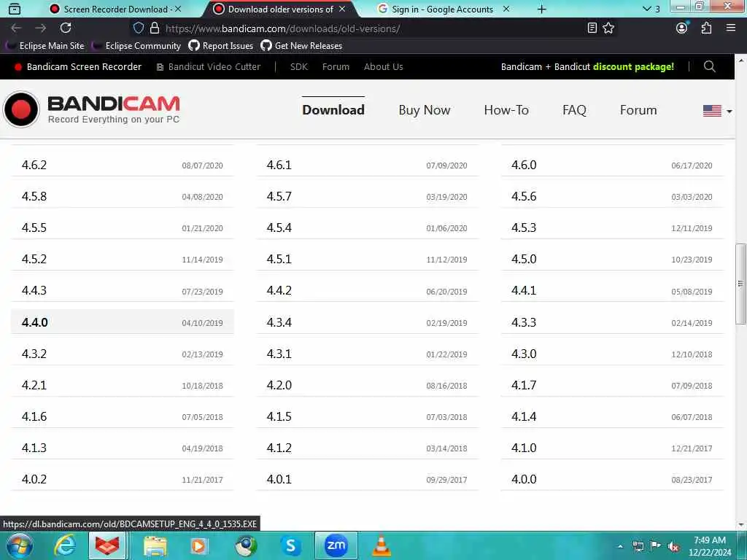Click Bandicam Screen Recorder top link

pos(78,66)
